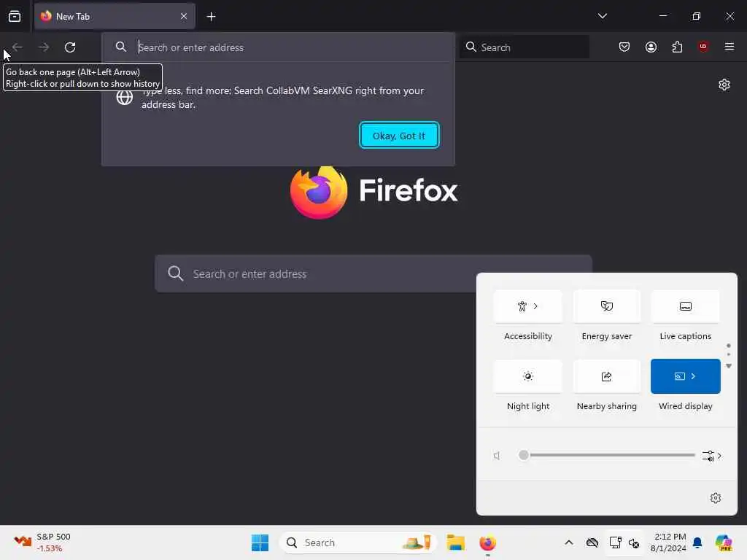747x560 pixels.
Task: Click the new tab page search field
Action: pos(373,274)
